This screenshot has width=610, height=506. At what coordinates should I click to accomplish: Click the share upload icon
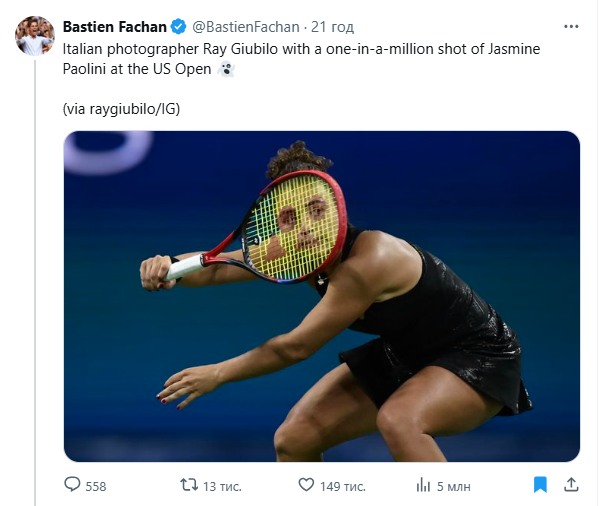(572, 485)
